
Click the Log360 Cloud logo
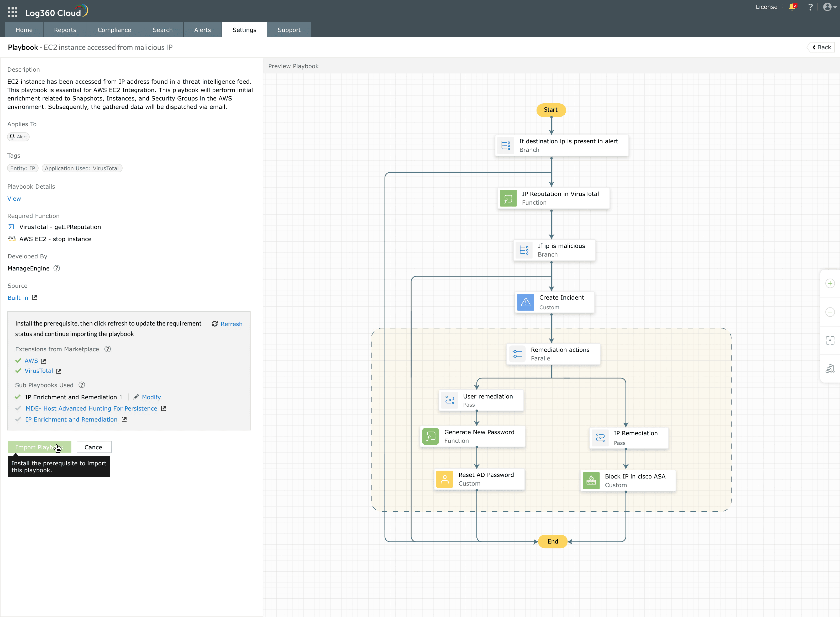56,11
